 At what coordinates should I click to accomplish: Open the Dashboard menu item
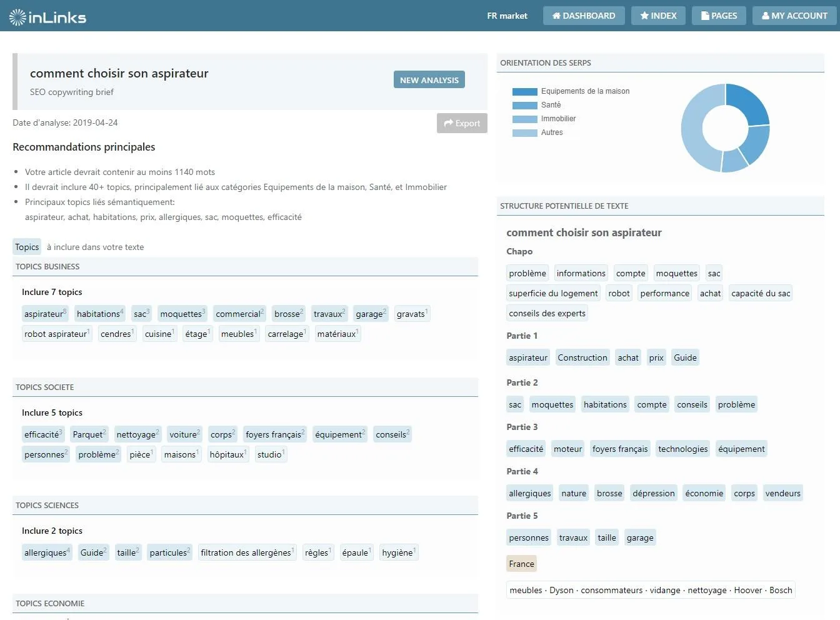[584, 16]
